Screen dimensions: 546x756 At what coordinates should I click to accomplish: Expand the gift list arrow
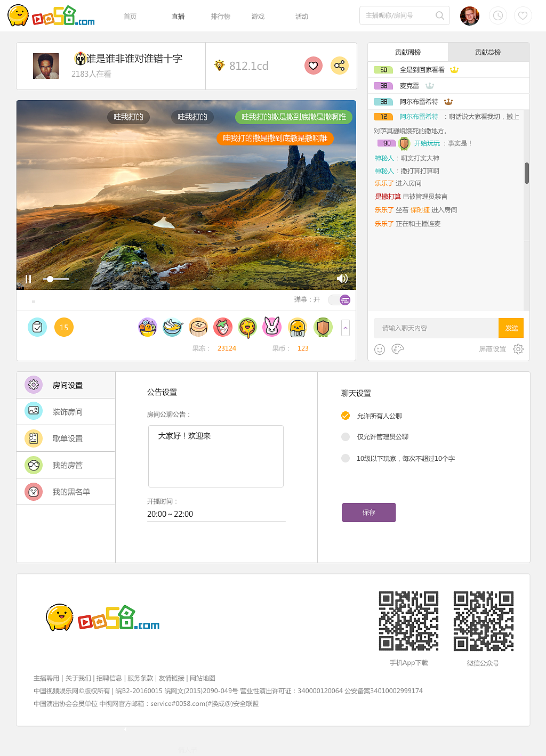346,328
